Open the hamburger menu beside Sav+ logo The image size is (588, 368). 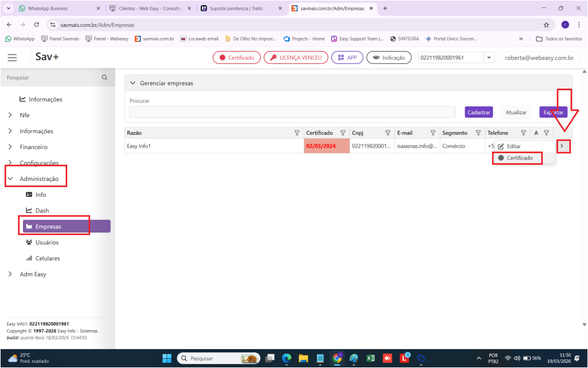click(x=12, y=57)
